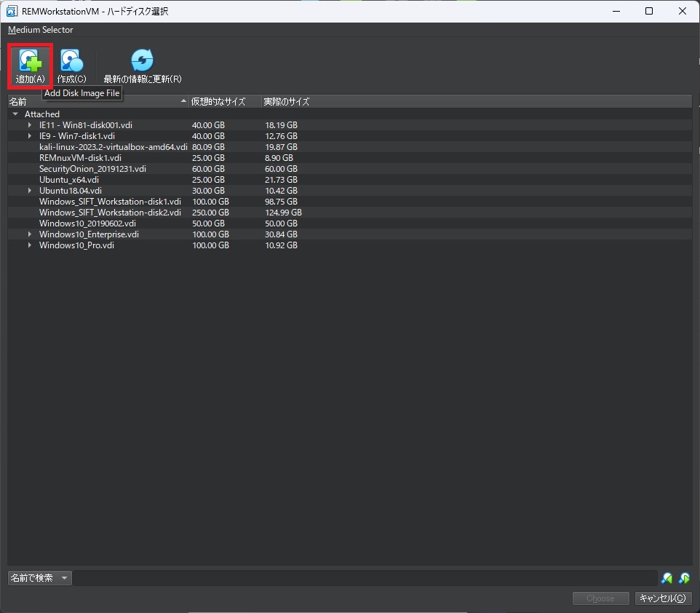Expand the Windows10_Enterprise.vdi entry
Viewport: 700px width, 613px height.
[29, 234]
